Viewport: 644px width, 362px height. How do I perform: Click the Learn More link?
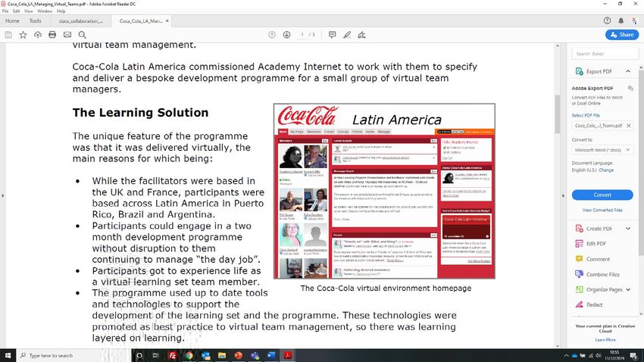click(x=605, y=340)
